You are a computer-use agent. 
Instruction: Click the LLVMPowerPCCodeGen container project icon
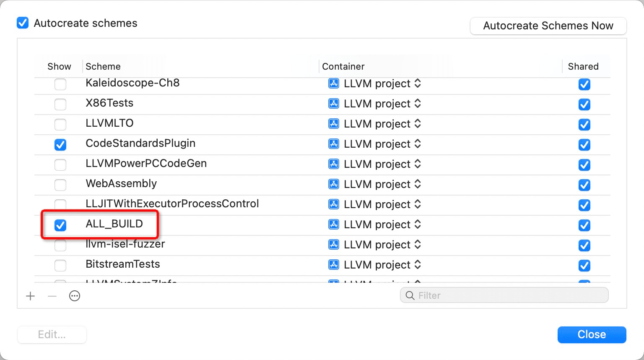[x=334, y=164]
